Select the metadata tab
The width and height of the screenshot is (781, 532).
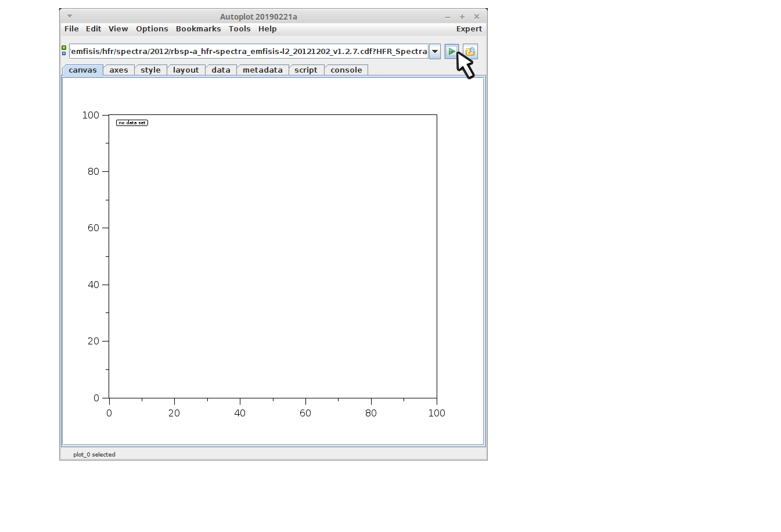262,70
